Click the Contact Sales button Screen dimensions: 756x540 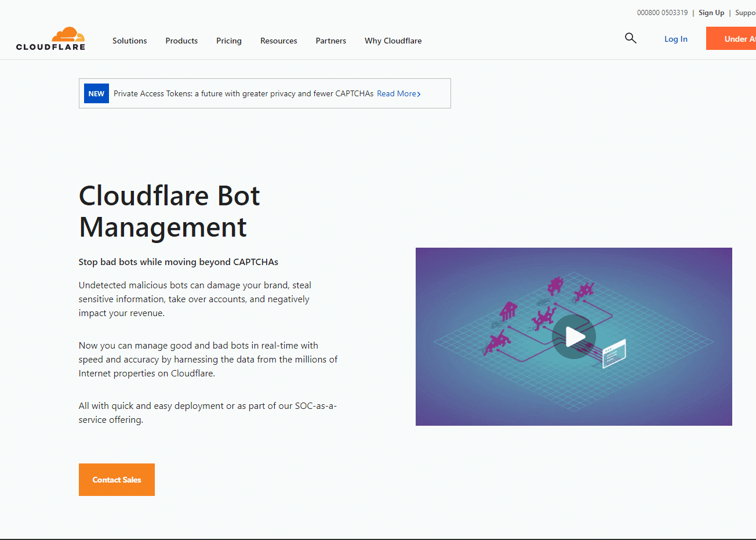point(117,480)
